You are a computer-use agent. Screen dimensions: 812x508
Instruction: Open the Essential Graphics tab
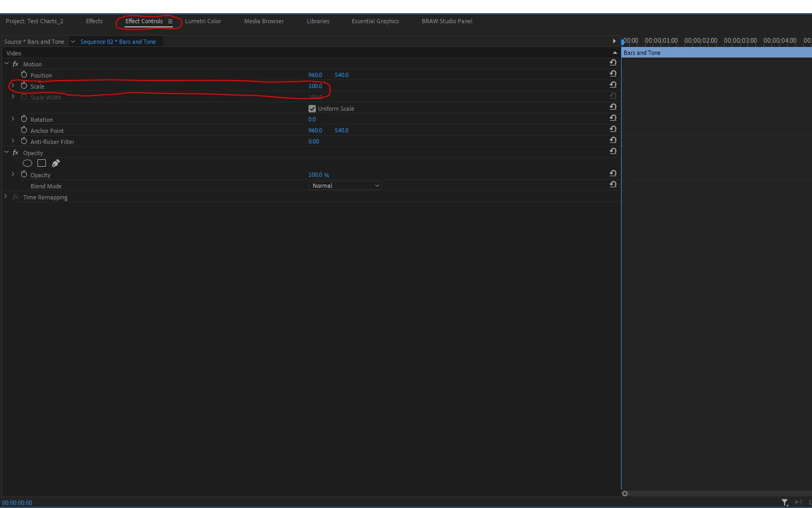click(375, 21)
